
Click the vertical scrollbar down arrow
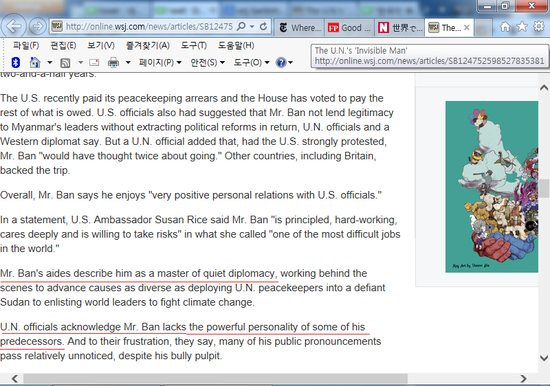(544, 358)
